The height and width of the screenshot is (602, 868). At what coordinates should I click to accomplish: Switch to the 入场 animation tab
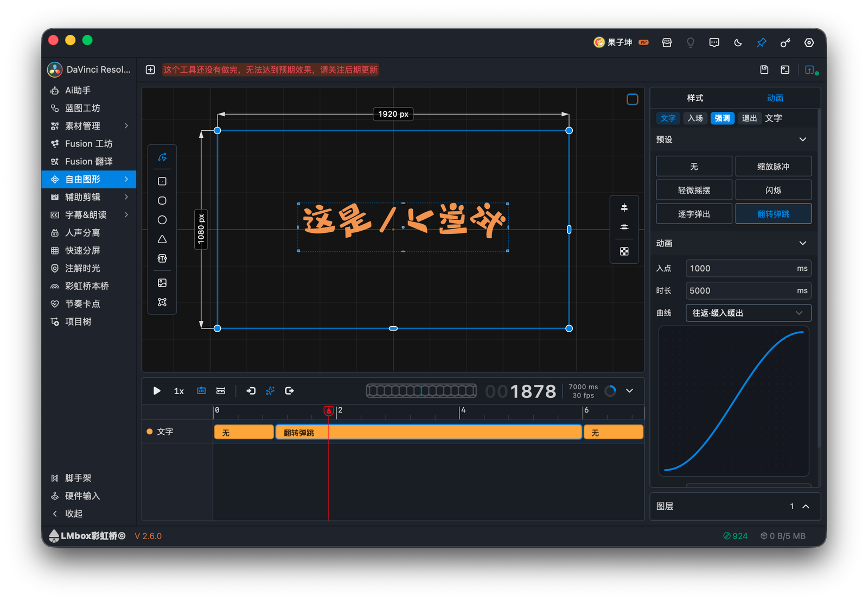695,118
